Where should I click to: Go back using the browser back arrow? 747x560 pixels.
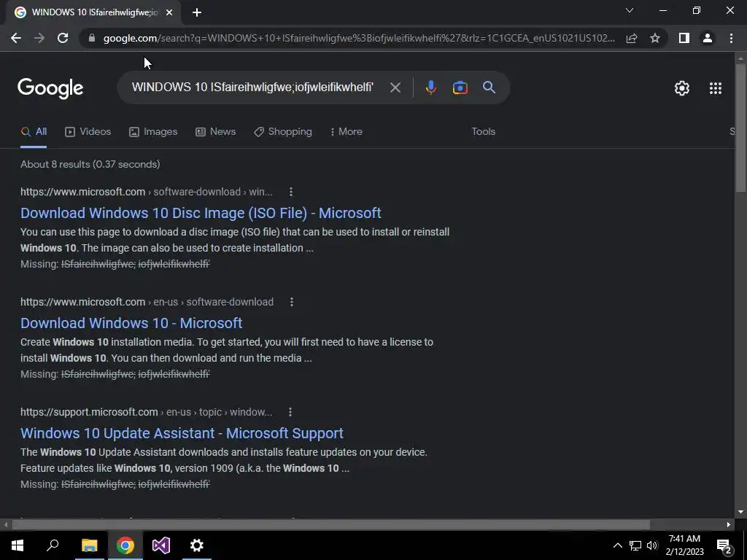click(x=16, y=38)
